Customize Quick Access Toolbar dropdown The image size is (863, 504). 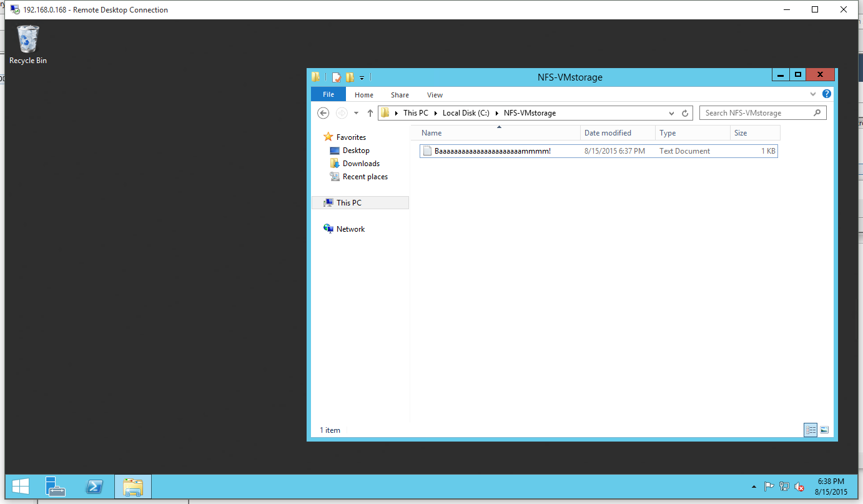pyautogui.click(x=362, y=77)
